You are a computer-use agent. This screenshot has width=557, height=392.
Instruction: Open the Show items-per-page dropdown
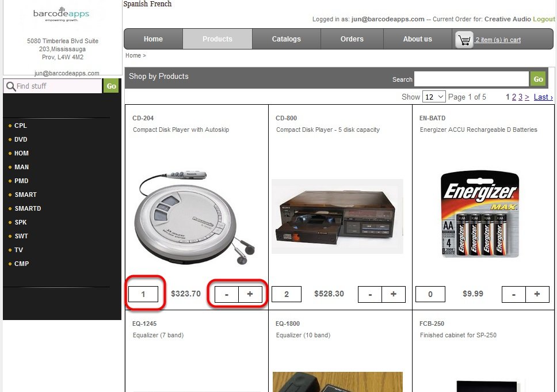434,97
